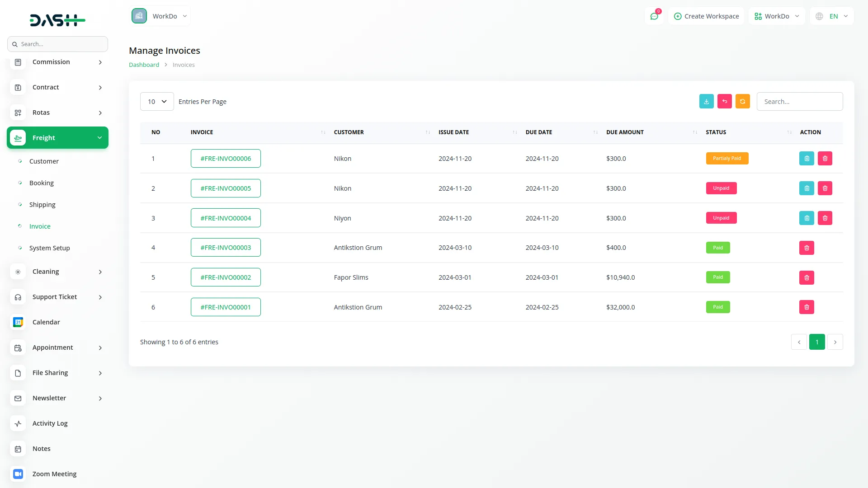Expand the language selector showing EN

[831, 16]
